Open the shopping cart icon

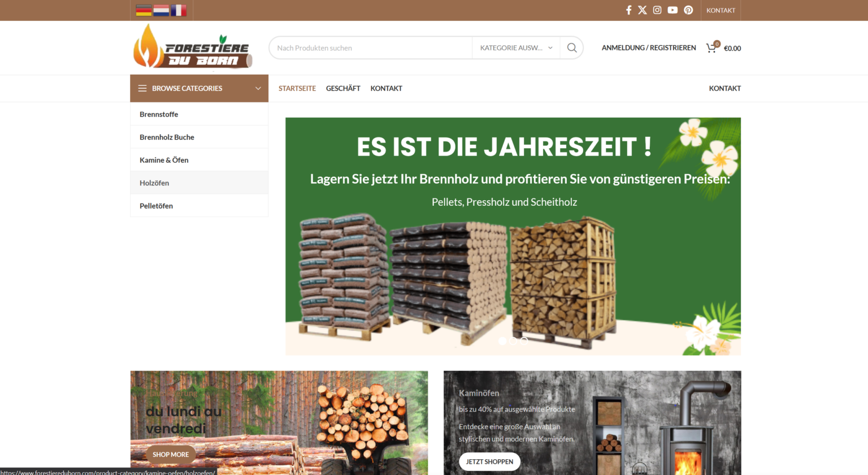click(711, 48)
